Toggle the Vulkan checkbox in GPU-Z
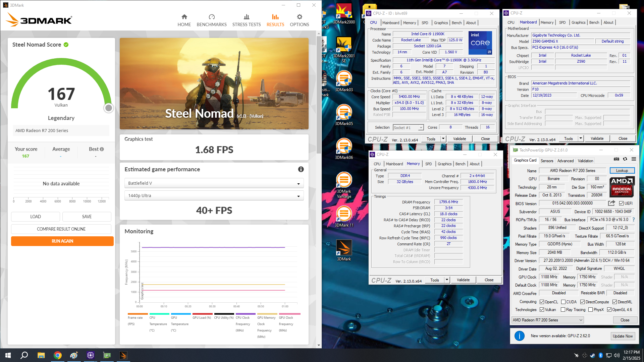The image size is (644, 362). (x=542, y=310)
